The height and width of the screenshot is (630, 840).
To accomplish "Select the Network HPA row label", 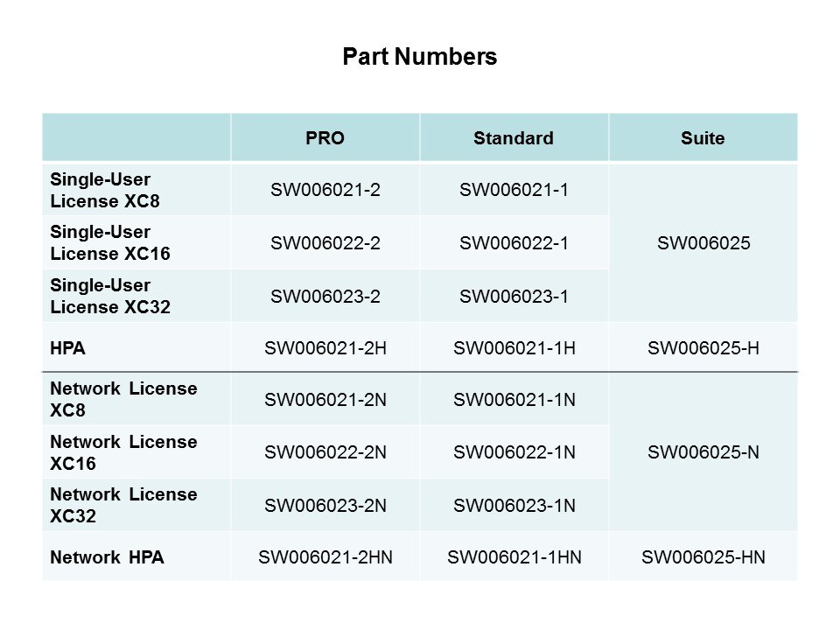I will [x=107, y=556].
